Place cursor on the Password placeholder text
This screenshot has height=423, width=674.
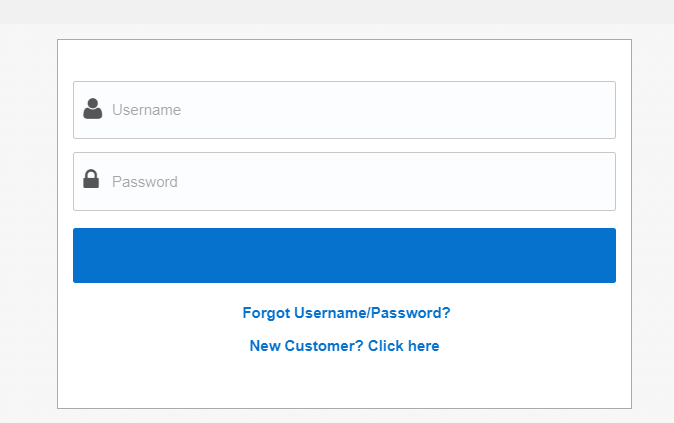[x=145, y=182]
